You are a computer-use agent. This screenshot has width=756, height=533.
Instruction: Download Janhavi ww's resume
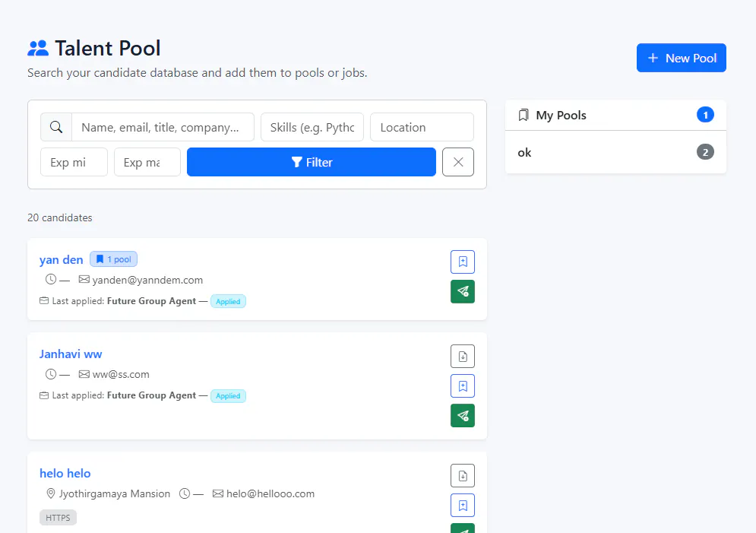coord(463,357)
